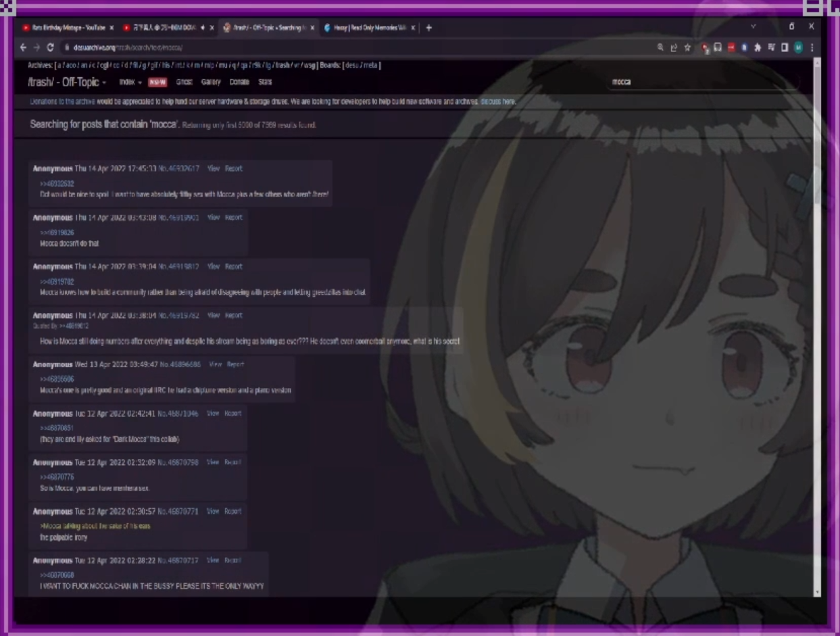
Task: Follow the 'discuss here' link
Action: coord(499,101)
